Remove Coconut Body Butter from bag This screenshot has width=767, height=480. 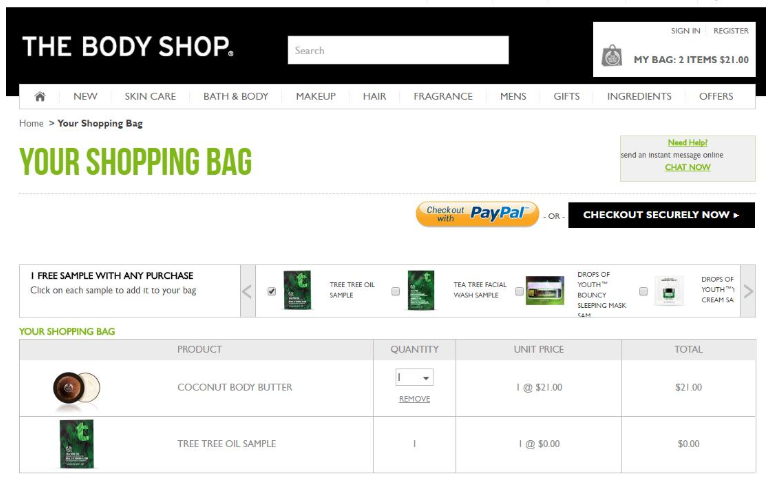(x=414, y=399)
